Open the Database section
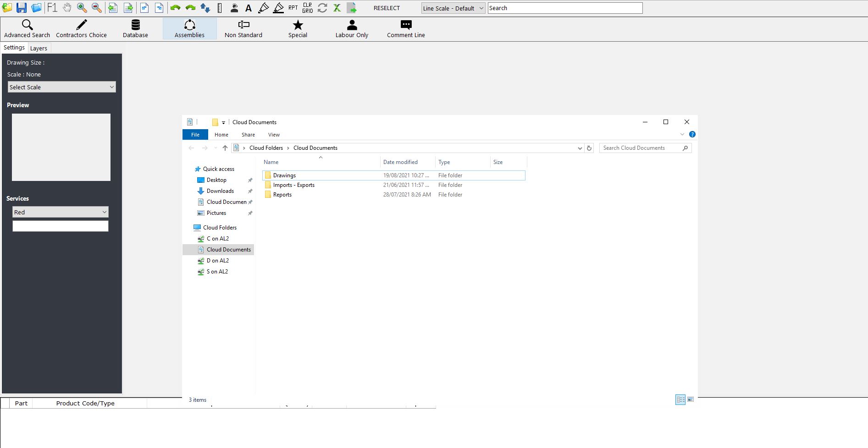The width and height of the screenshot is (868, 448). 135,28
